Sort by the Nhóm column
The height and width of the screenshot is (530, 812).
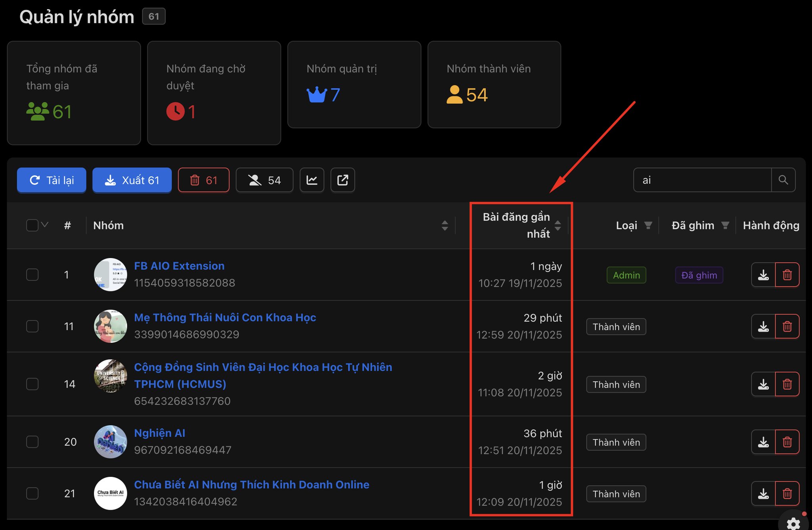444,226
